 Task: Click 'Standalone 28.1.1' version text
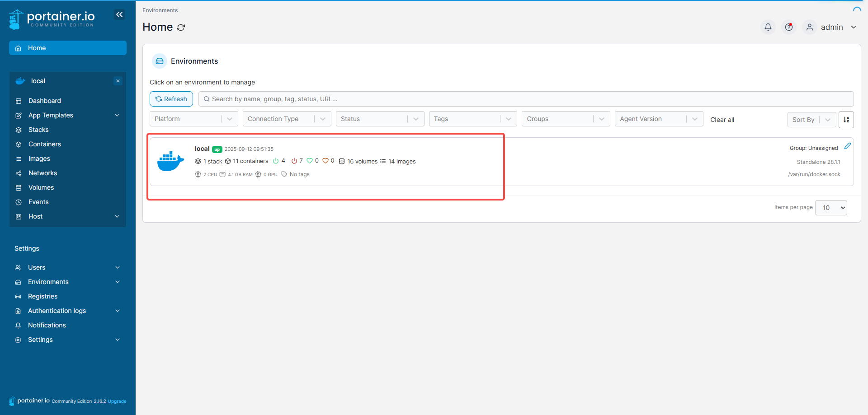[818, 162]
